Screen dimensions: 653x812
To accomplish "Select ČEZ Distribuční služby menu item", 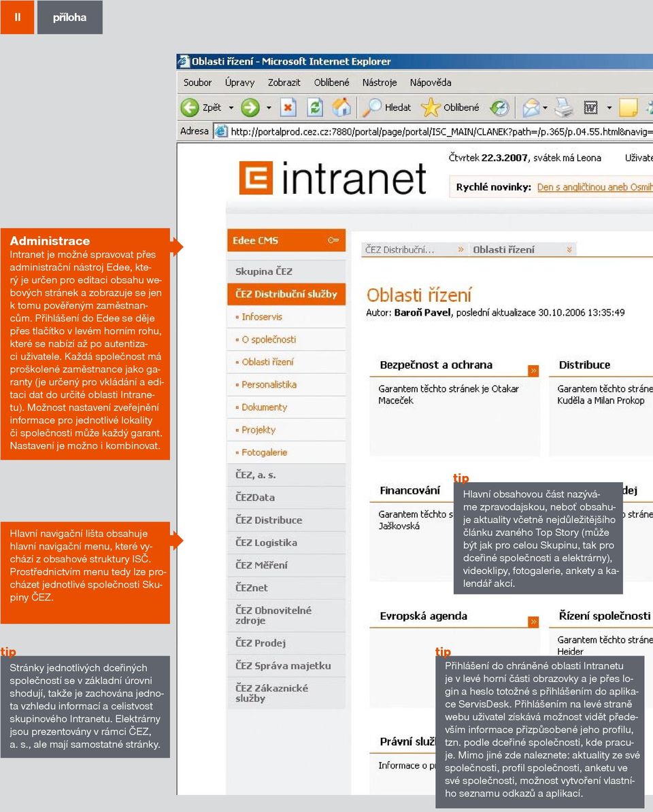I will [x=286, y=294].
